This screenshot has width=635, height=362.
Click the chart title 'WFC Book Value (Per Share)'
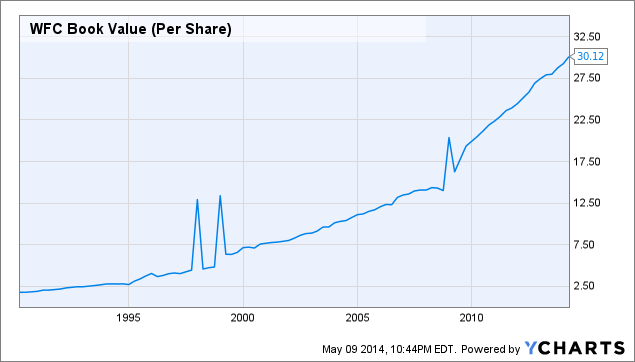pyautogui.click(x=130, y=29)
